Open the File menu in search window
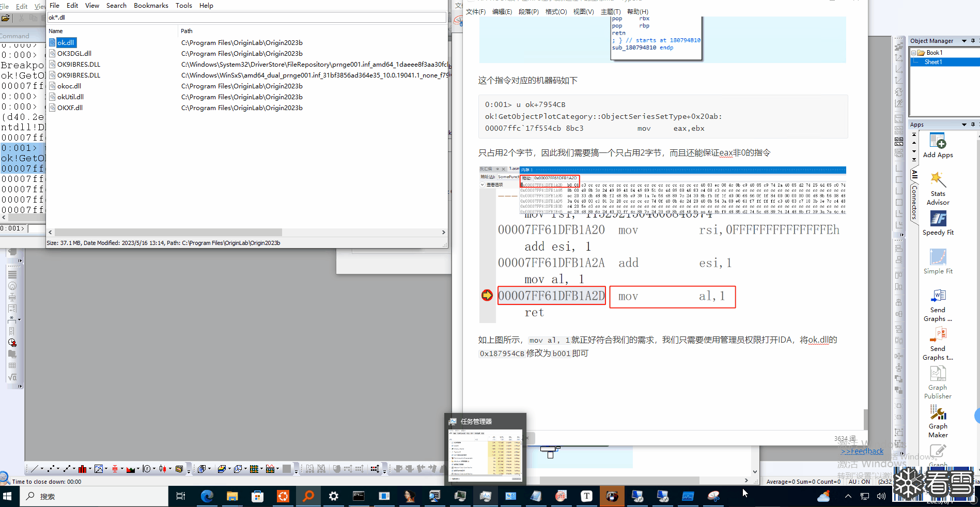Image resolution: width=980 pixels, height=507 pixels. pyautogui.click(x=54, y=5)
